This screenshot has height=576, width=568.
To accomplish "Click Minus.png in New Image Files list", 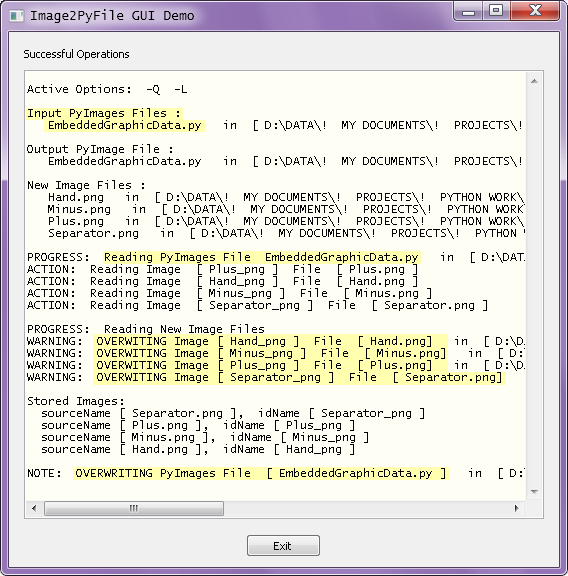I will pos(79,209).
